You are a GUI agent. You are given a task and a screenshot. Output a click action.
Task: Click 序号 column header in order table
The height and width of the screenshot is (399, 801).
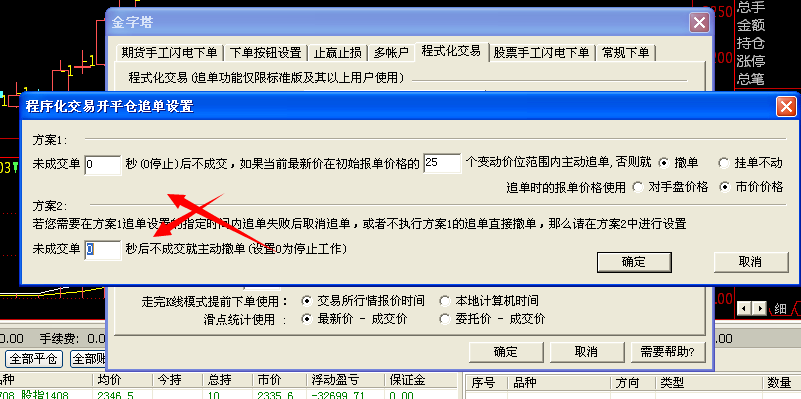click(486, 383)
